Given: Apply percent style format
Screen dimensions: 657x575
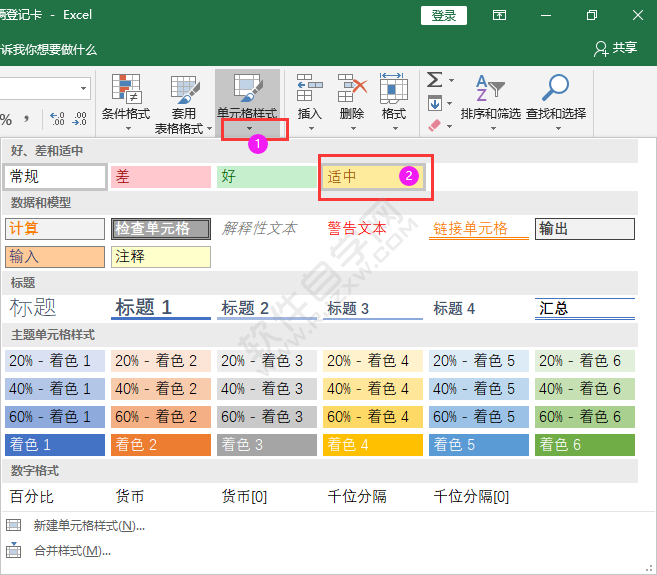Looking at the screenshot, I should click(x=5, y=120).
